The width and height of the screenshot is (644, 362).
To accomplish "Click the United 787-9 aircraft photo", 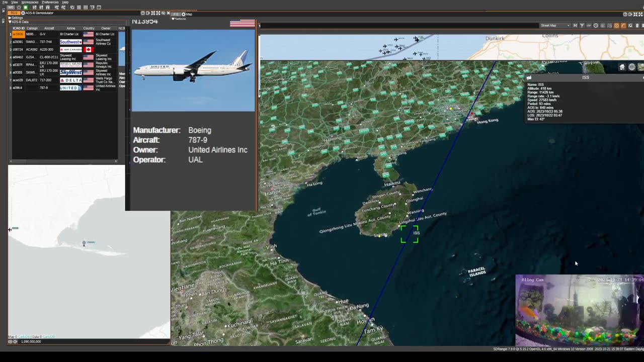I will (x=193, y=70).
